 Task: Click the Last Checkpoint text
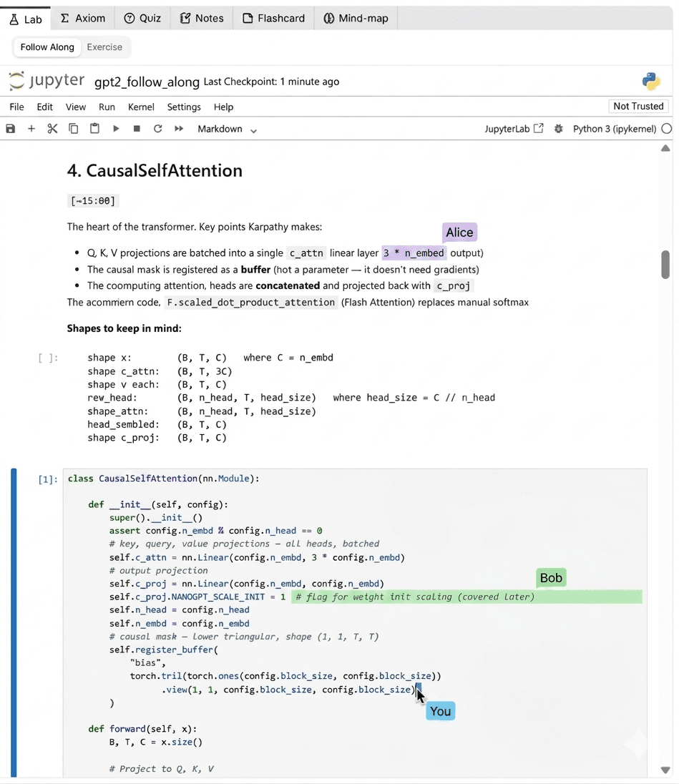pos(271,82)
